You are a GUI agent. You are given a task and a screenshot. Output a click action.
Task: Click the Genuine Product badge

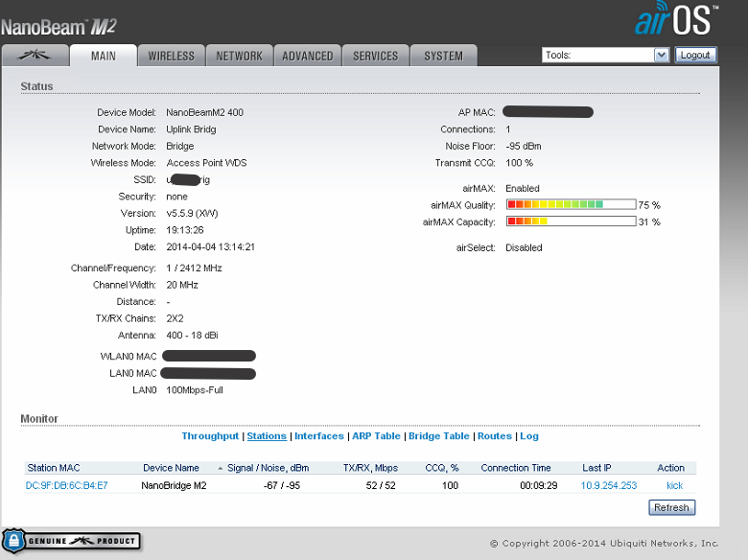[72, 541]
